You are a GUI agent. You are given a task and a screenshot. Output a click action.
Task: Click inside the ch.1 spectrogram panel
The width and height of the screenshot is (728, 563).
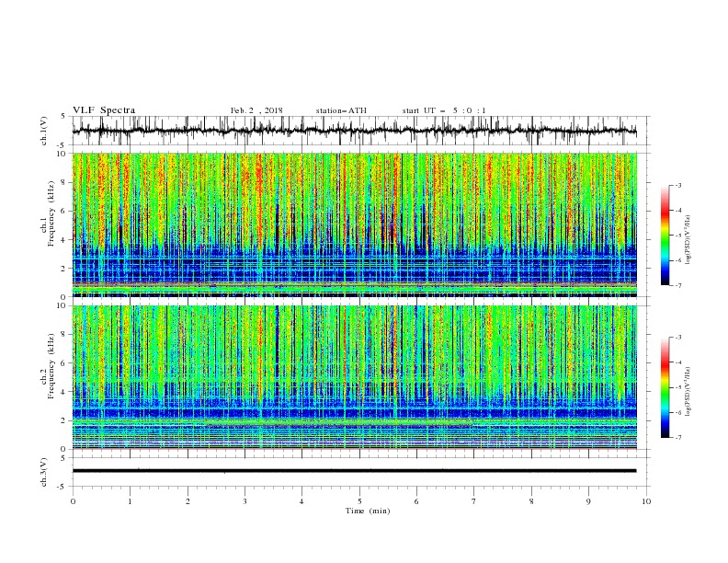coord(354,224)
